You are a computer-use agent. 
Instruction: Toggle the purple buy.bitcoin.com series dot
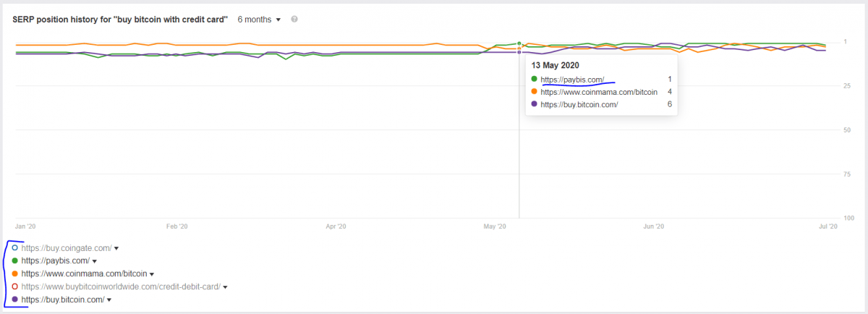pos(15,299)
